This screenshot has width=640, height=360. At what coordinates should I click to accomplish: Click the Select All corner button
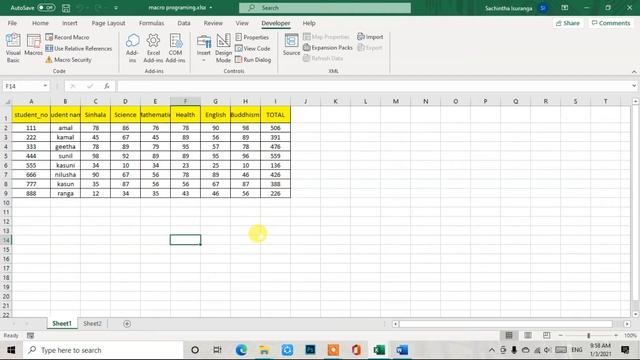click(x=6, y=101)
